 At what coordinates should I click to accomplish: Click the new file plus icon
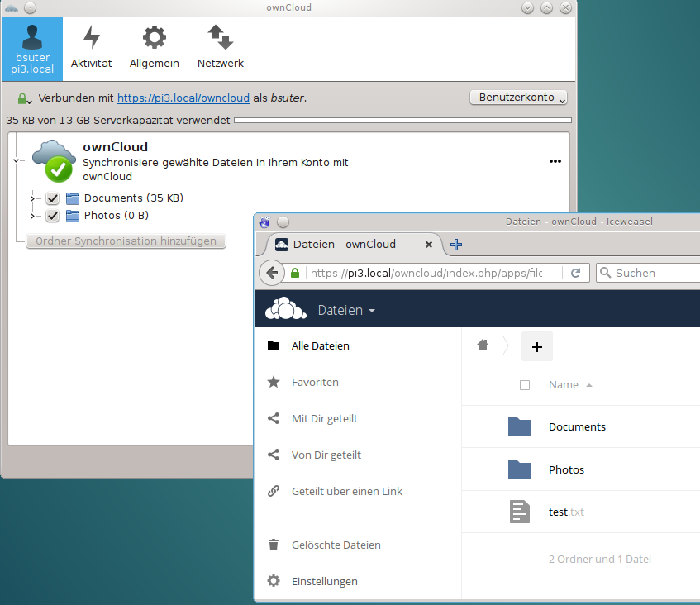536,345
